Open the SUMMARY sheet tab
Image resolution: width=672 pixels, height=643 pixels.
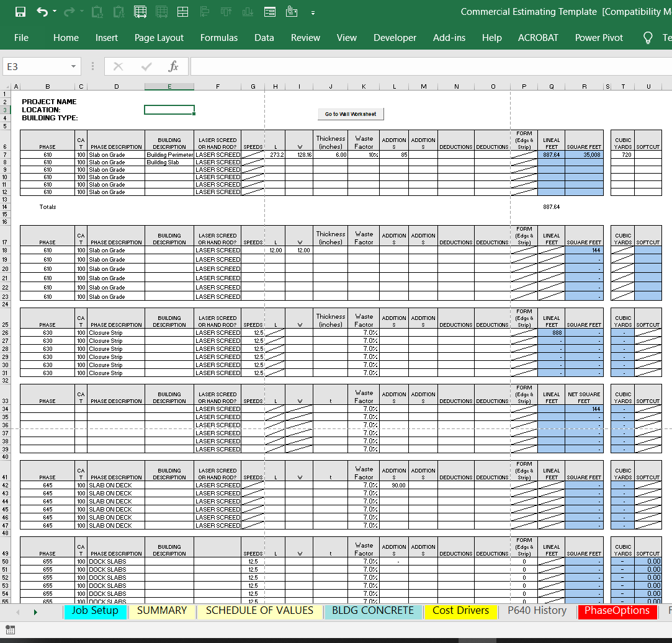[x=162, y=610]
